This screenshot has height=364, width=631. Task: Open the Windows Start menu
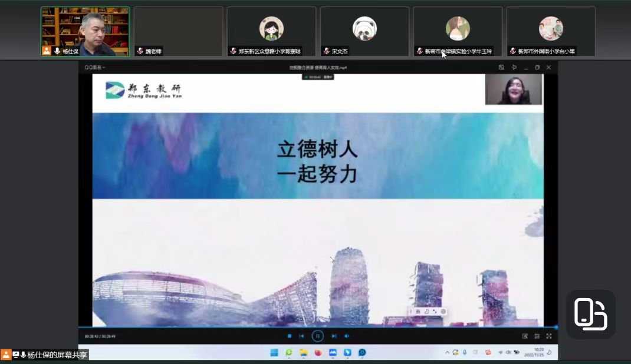tap(274, 352)
